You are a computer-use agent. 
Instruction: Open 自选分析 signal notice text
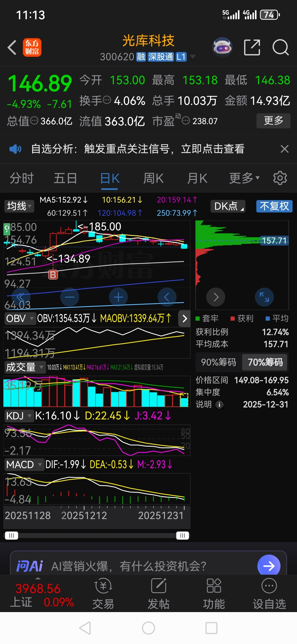(138, 149)
